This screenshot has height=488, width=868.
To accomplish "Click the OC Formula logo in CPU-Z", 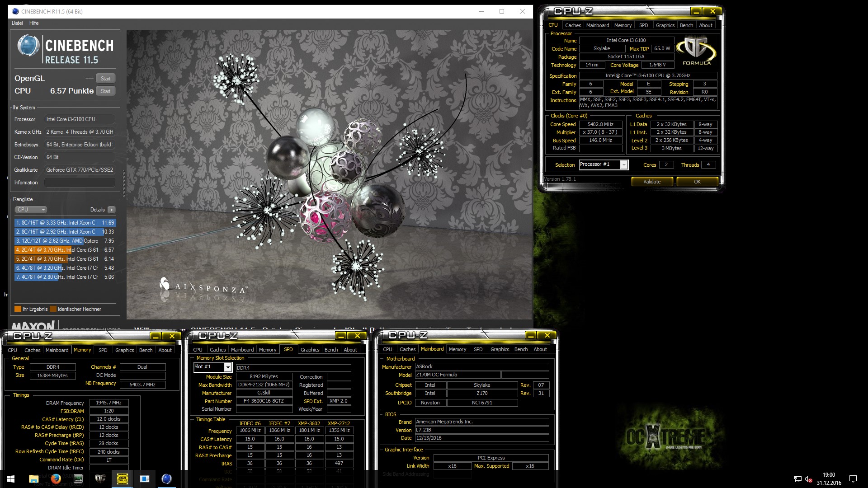I will click(697, 51).
